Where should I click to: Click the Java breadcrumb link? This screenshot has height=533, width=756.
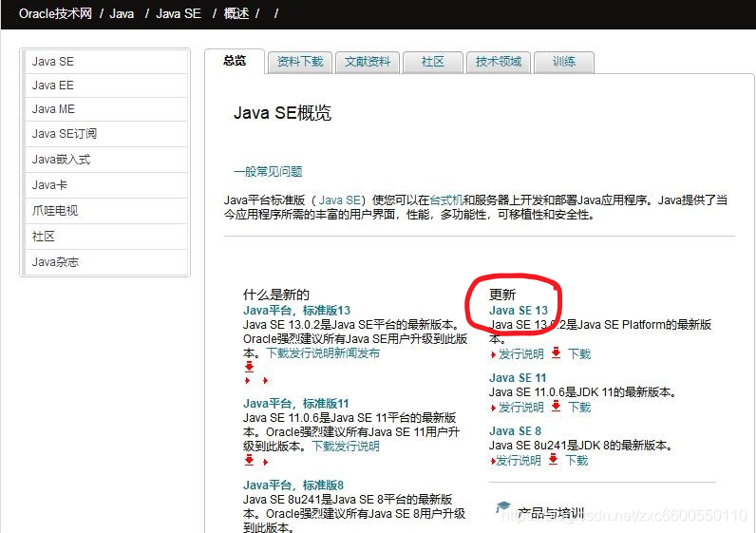pyautogui.click(x=122, y=13)
